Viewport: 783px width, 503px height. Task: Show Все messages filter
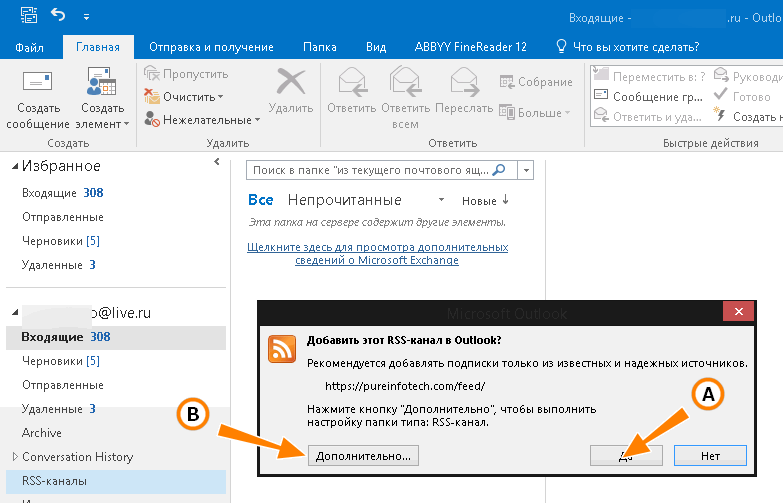261,200
